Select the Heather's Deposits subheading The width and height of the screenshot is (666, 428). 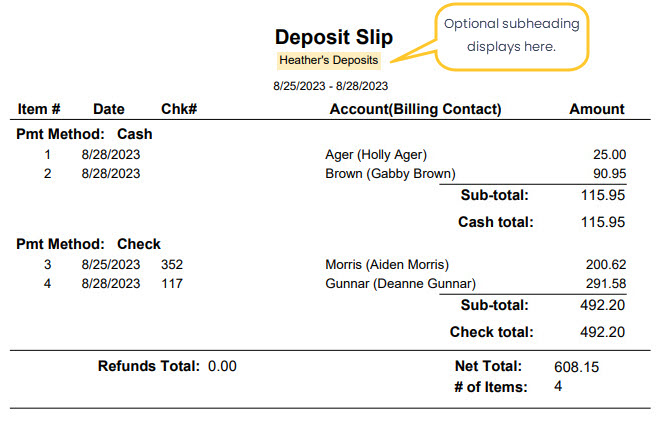point(329,61)
